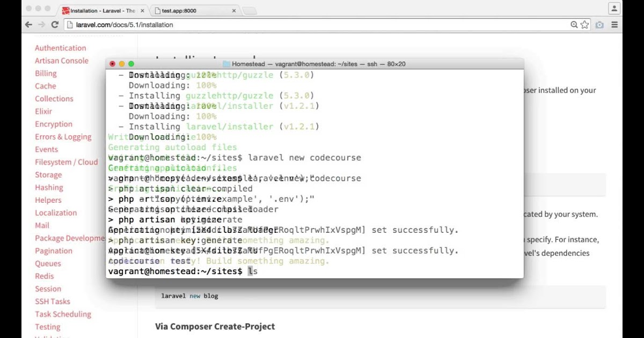This screenshot has height=338, width=644.
Task: Open the Testing docs link
Action: pos(48,327)
